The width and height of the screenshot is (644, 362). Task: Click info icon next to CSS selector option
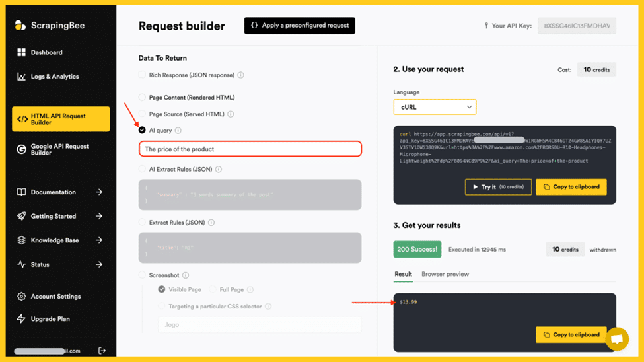268,307
